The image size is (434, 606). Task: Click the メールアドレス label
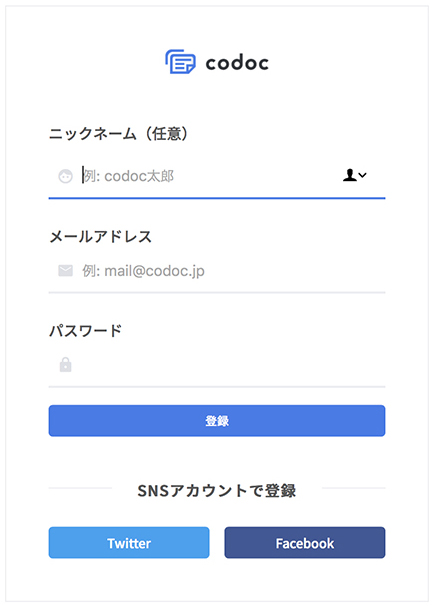[x=100, y=237]
